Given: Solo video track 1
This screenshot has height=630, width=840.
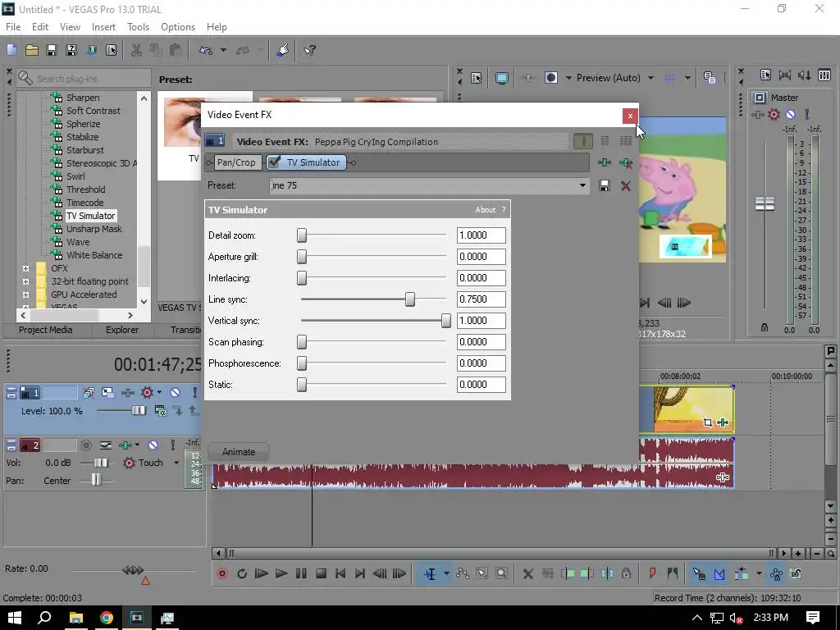Looking at the screenshot, I should [194, 393].
